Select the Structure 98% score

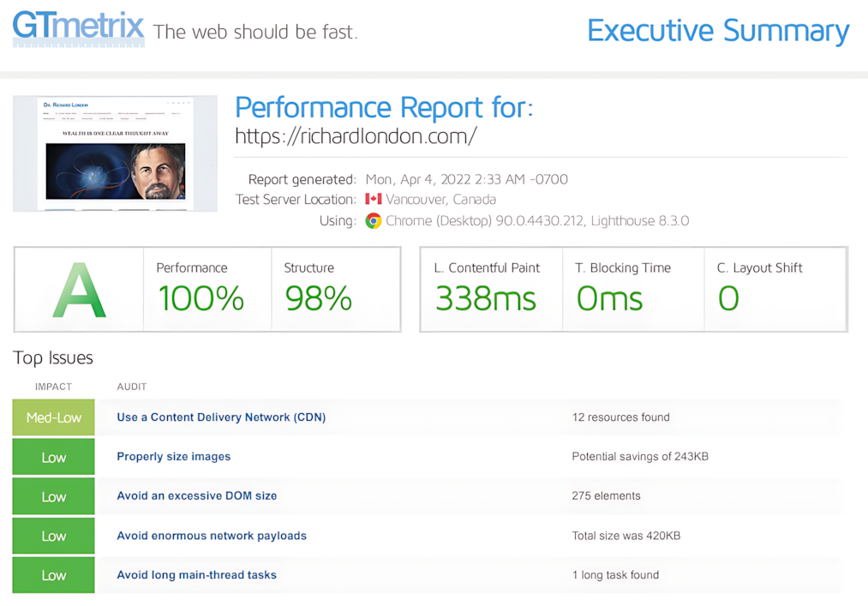[318, 297]
